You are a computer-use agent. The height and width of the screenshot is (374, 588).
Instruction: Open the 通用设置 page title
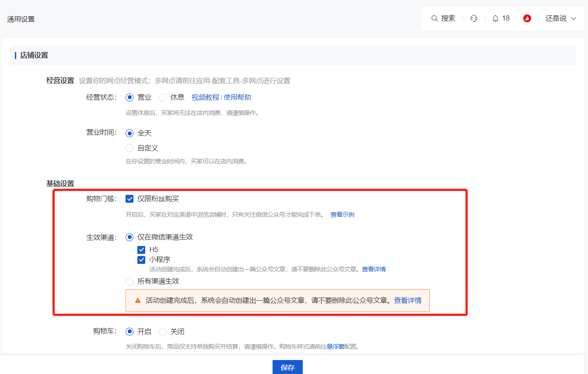tap(21, 19)
